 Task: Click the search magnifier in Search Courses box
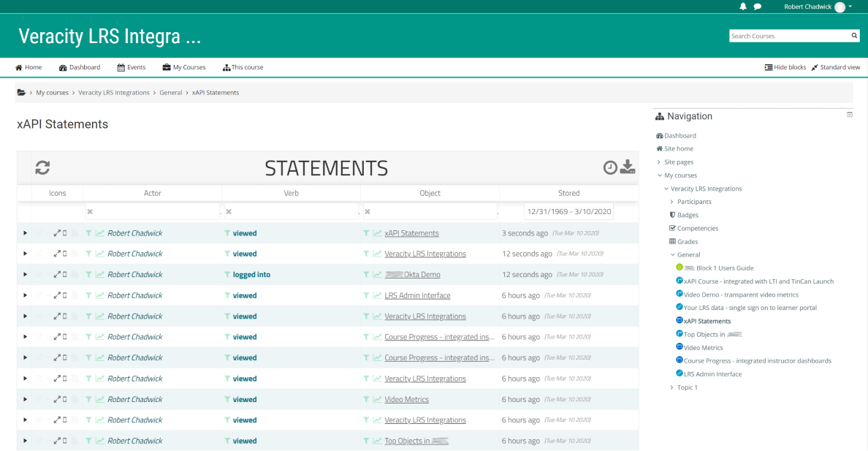tap(853, 35)
